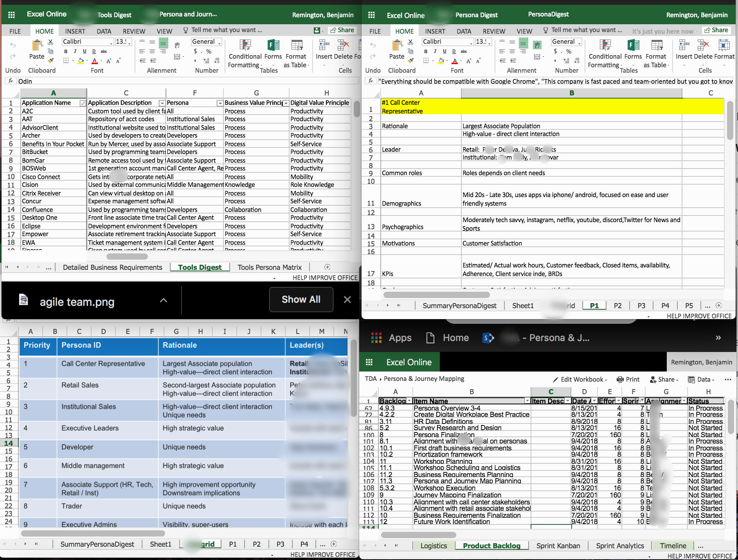738x560 pixels.
Task: Open Application Name filter dropdown arrow
Action: pos(83,103)
